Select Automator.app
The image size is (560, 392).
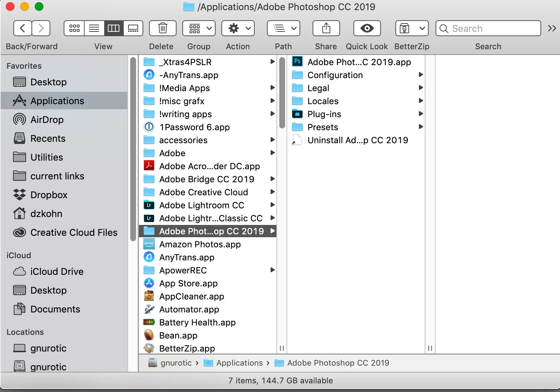(x=208, y=310)
